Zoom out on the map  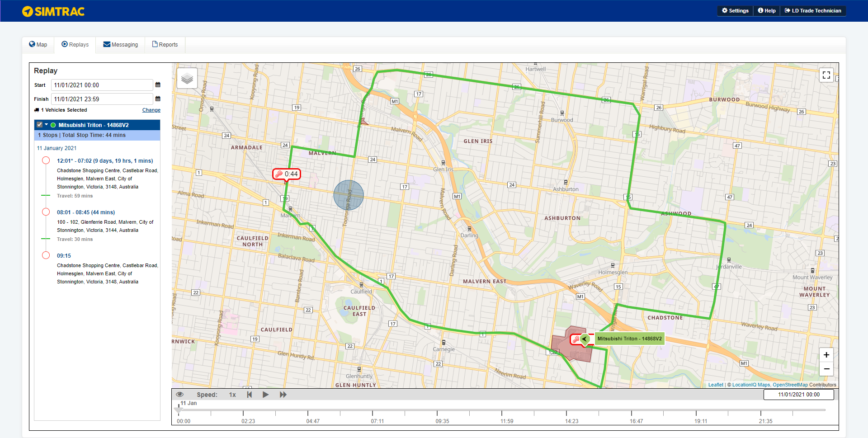pyautogui.click(x=826, y=369)
